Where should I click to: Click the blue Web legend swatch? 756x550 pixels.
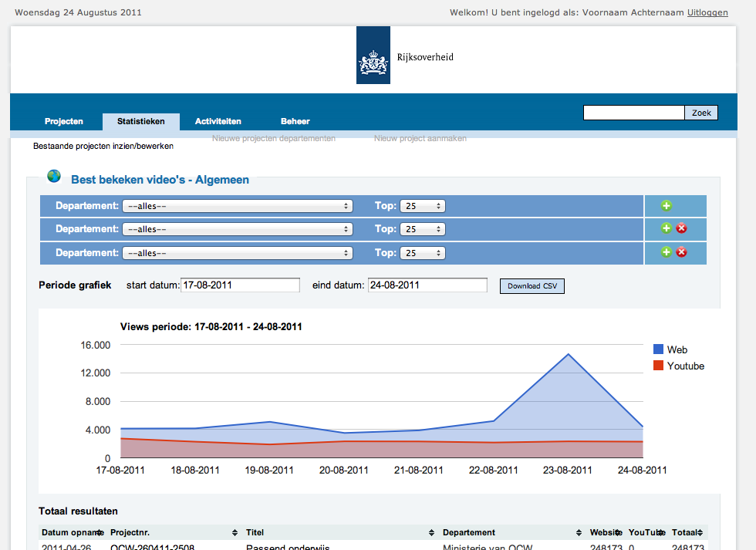[x=659, y=349]
